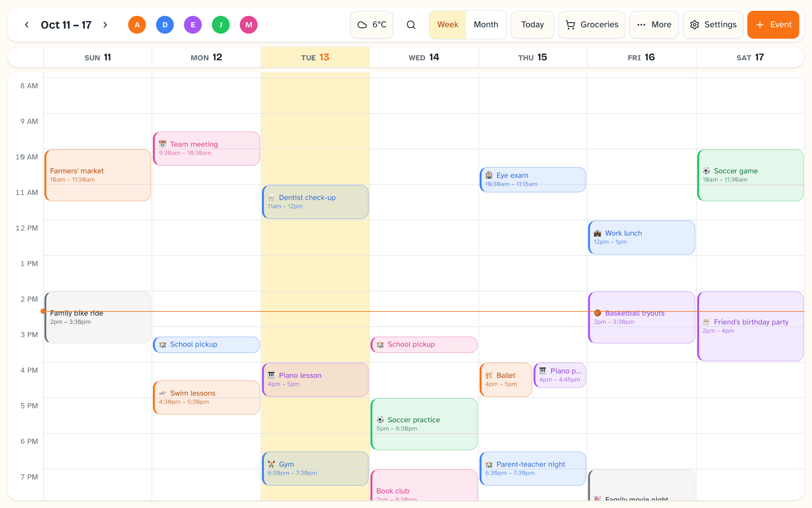Open the Work lunch event
The height and width of the screenshot is (508, 812).
point(642,237)
